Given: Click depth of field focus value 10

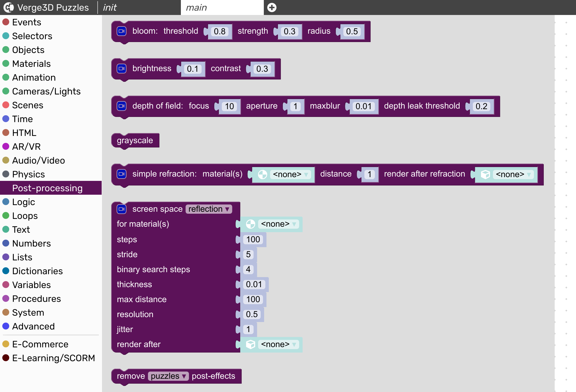Looking at the screenshot, I should tap(229, 106).
